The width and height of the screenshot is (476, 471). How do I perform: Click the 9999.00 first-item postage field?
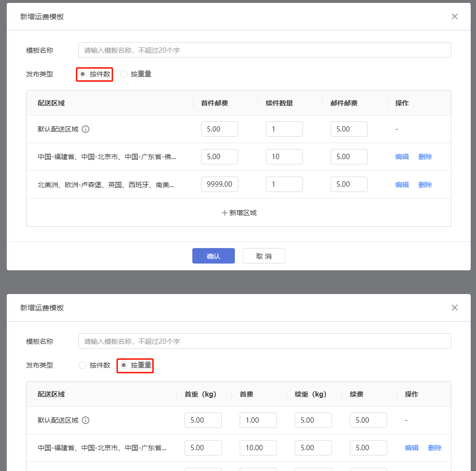219,184
